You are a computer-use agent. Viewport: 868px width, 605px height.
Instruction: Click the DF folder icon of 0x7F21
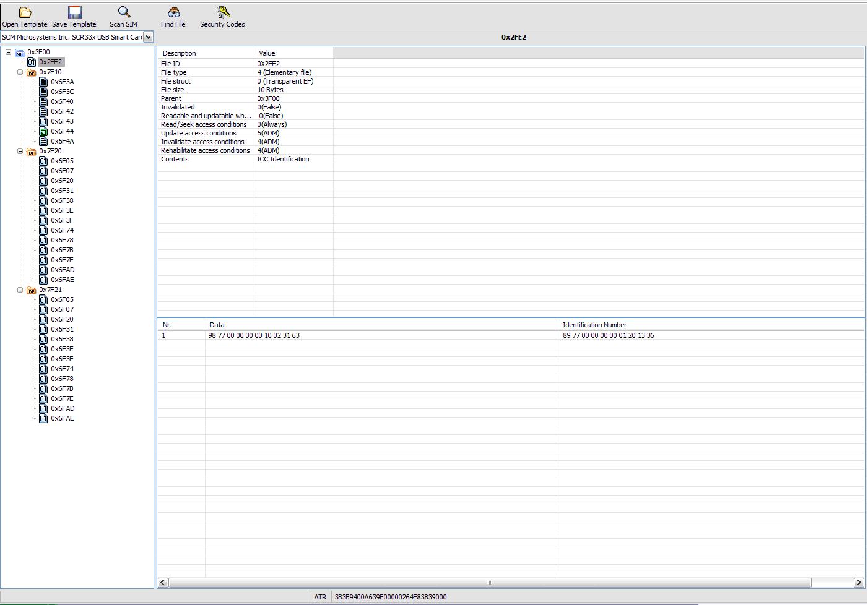[32, 290]
